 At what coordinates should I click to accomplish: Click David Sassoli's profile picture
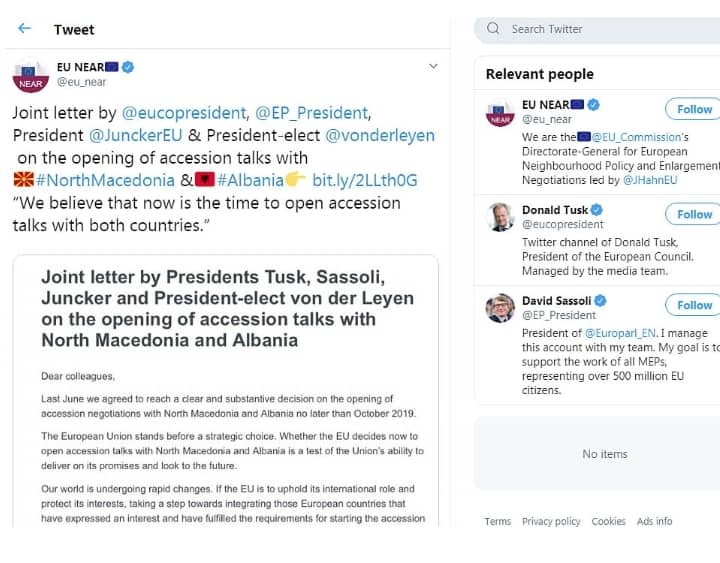tap(500, 308)
